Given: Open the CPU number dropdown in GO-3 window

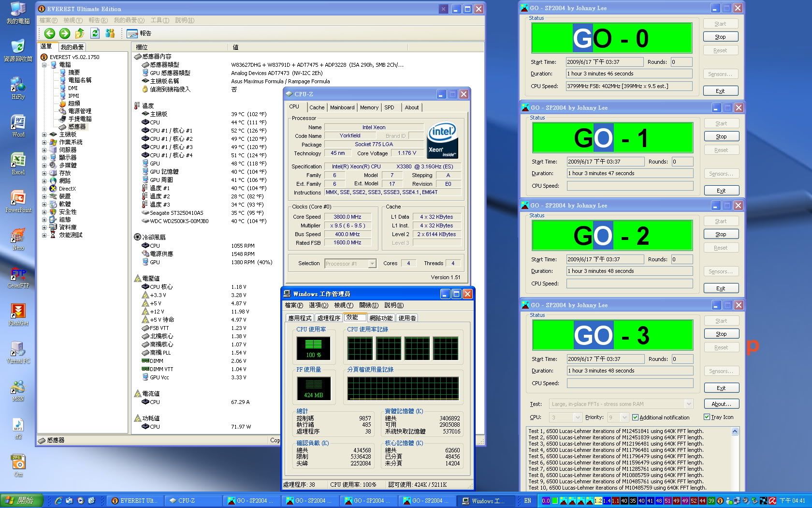Looking at the screenshot, I should point(565,417).
